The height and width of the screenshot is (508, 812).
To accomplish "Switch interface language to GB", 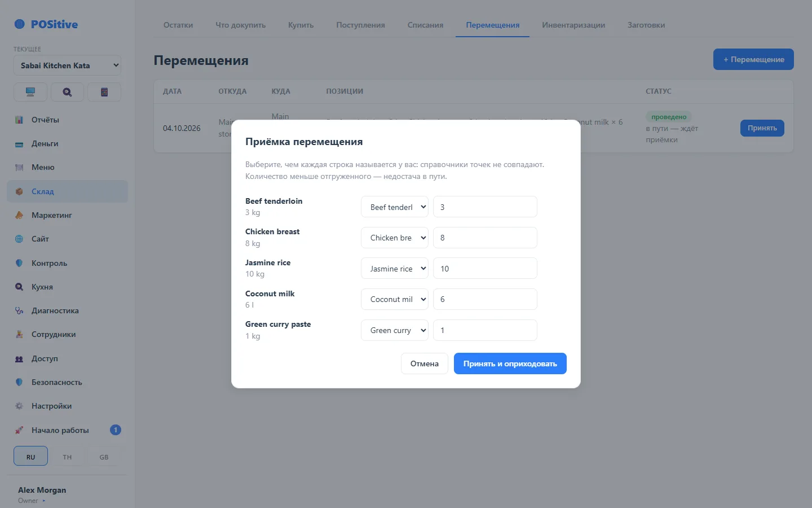I will [x=104, y=457].
